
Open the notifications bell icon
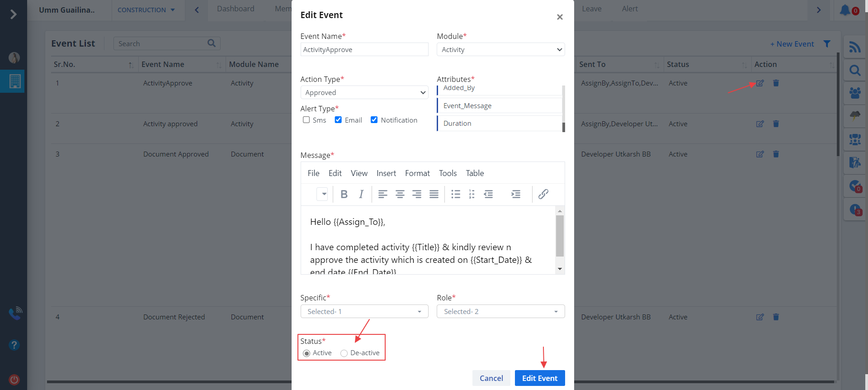tap(844, 10)
